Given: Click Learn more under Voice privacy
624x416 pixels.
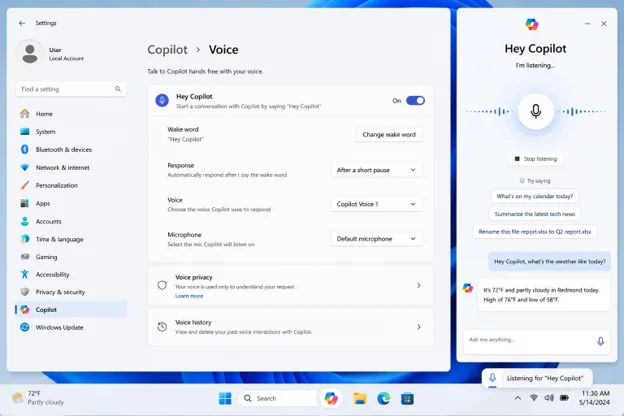Looking at the screenshot, I should coord(189,296).
